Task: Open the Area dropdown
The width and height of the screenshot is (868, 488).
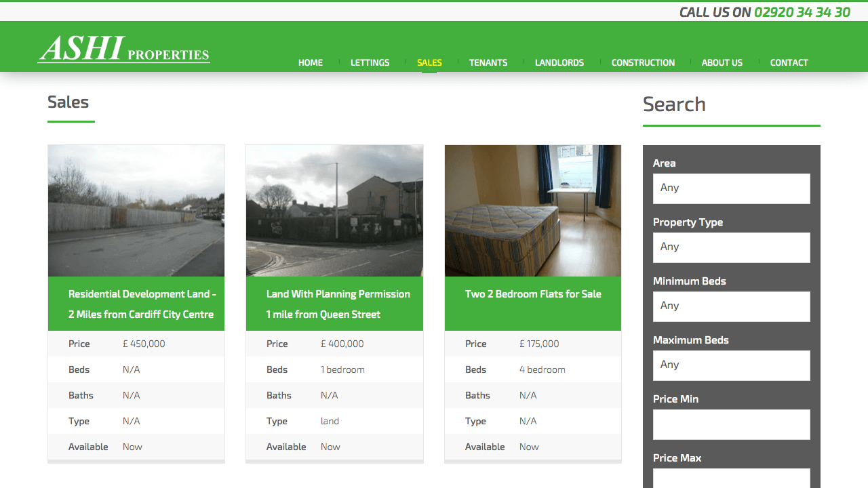Action: coord(731,188)
